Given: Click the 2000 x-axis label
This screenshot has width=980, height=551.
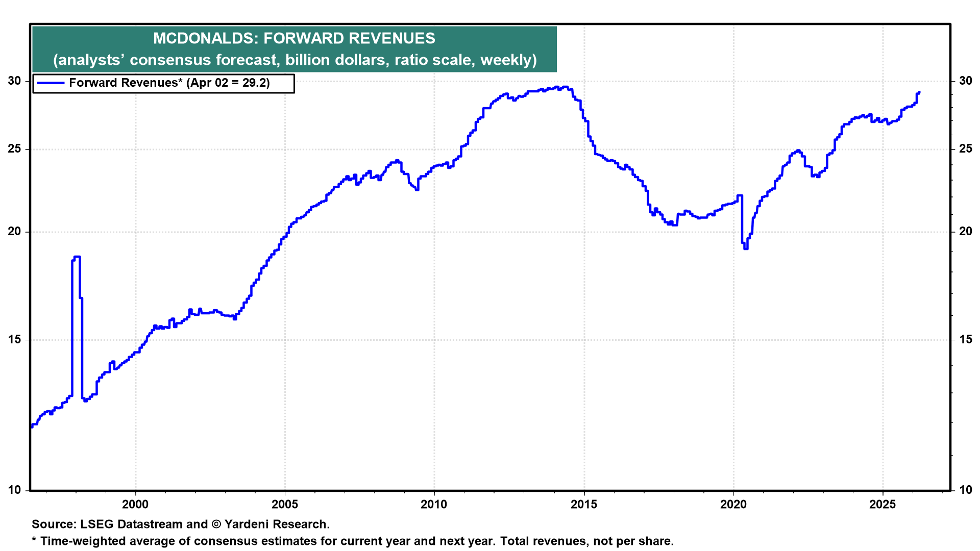Looking at the screenshot, I should [135, 505].
